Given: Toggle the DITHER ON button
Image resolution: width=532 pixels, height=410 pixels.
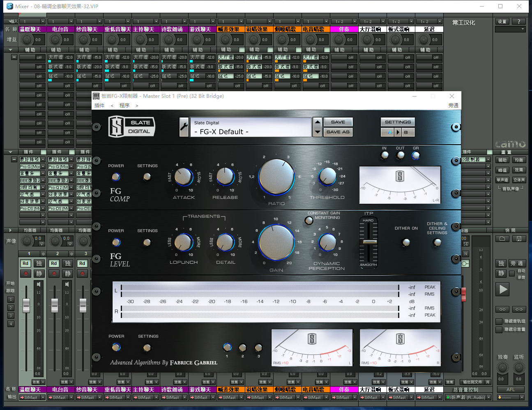Looking at the screenshot, I should [x=406, y=242].
